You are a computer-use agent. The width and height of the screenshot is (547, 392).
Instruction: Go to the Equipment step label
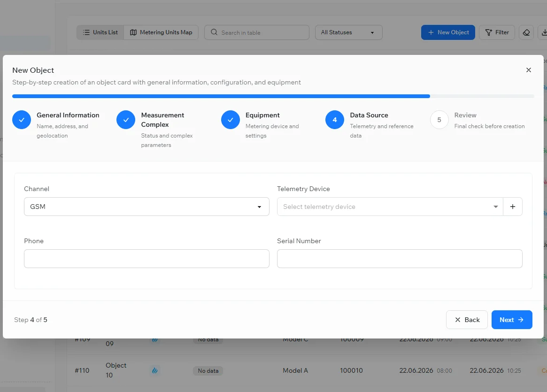pos(262,115)
